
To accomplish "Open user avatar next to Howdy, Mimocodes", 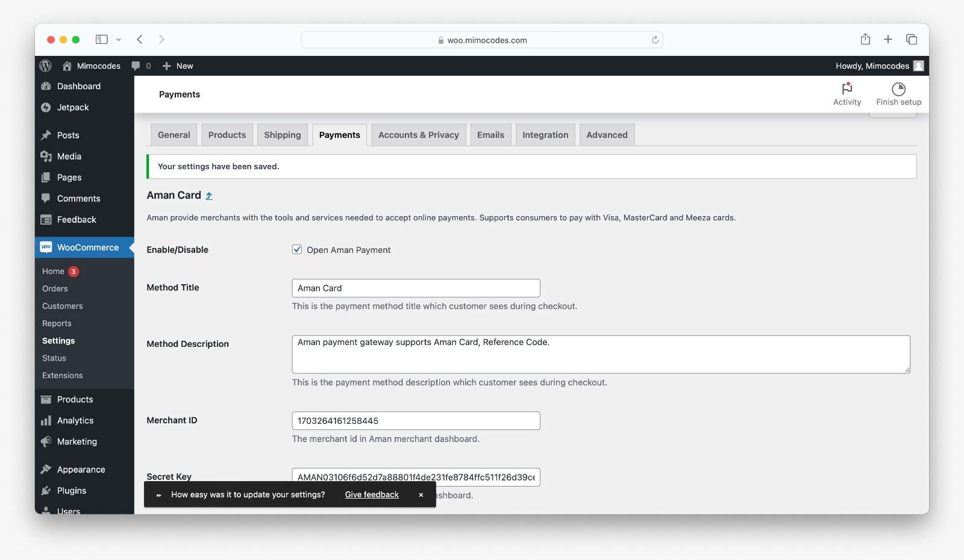I will click(918, 66).
